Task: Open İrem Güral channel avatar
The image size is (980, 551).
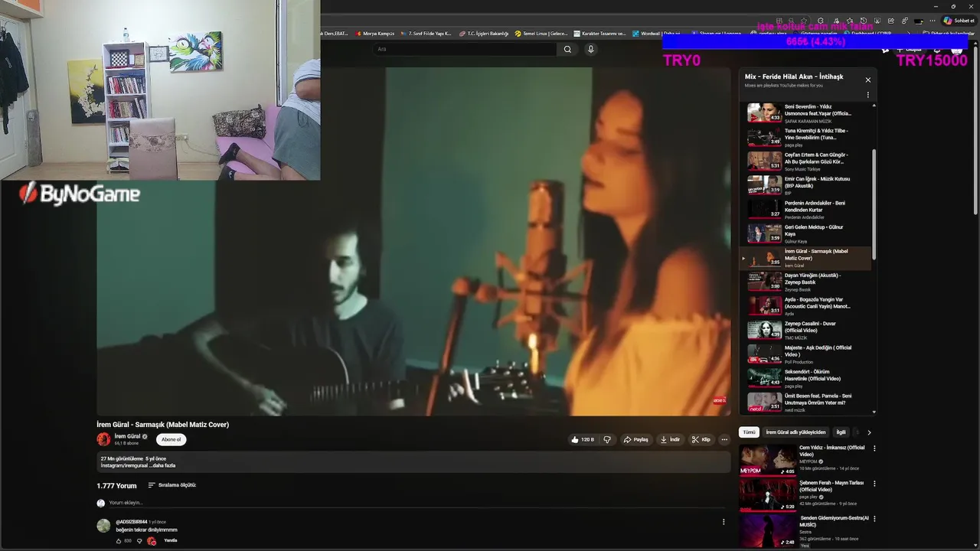Action: [103, 439]
